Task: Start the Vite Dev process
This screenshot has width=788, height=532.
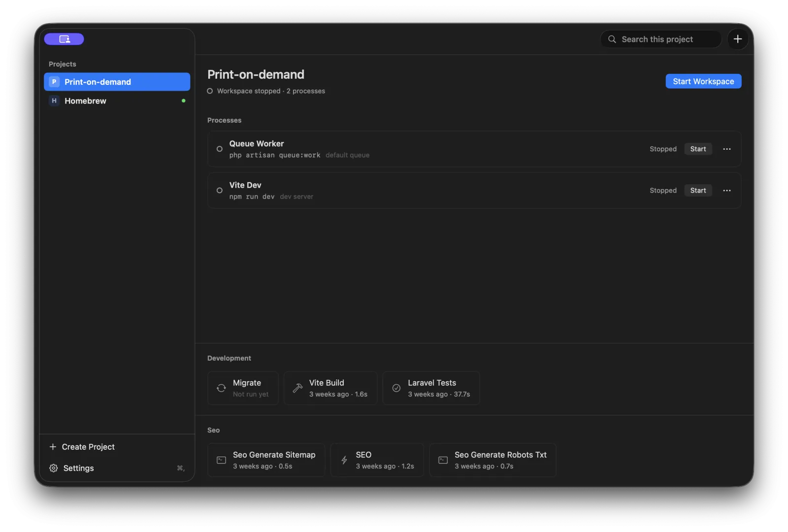Action: coord(698,190)
